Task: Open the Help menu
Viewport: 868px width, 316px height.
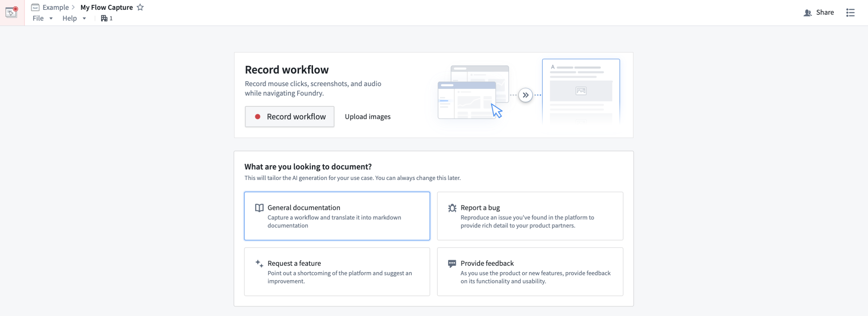Action: (x=70, y=18)
